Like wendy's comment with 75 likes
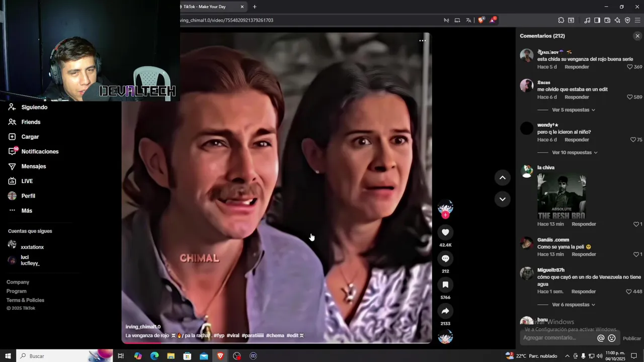 [633, 140]
